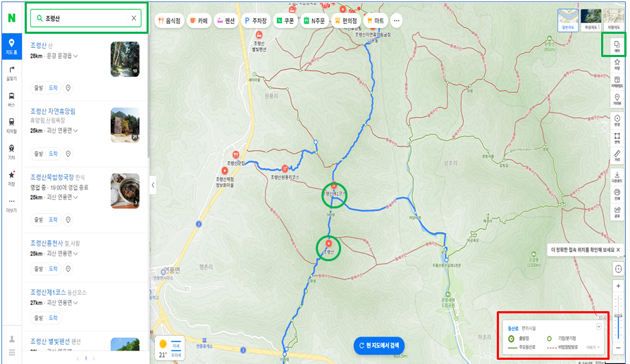Viewport: 630px width, 364px height.
Task: Click the 저장 star tool on right toolbar
Action: tap(617, 64)
